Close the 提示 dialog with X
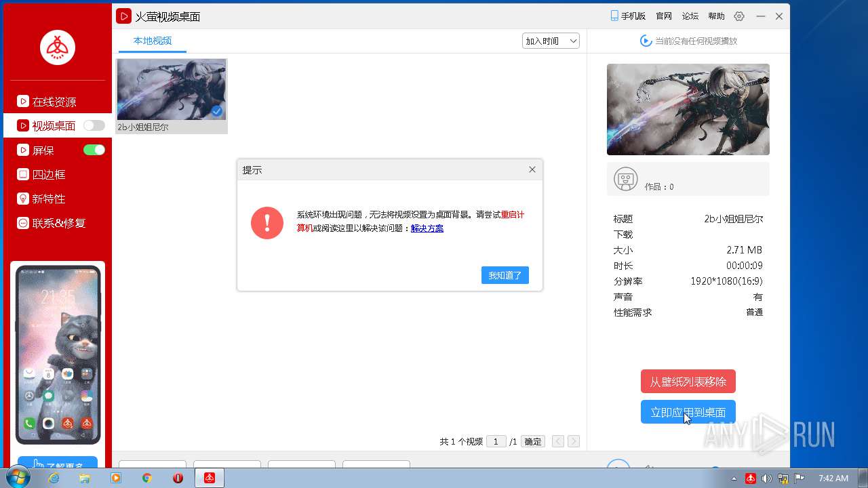The image size is (868, 488). click(x=532, y=169)
